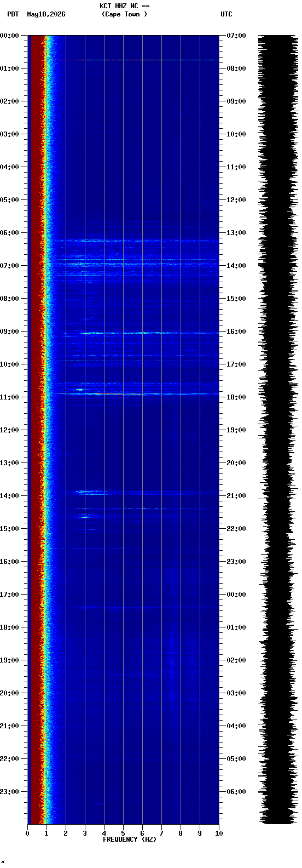Click the "UTC" timezone label
Image resolution: width=302 pixels, height=868 pixels.
tap(226, 14)
